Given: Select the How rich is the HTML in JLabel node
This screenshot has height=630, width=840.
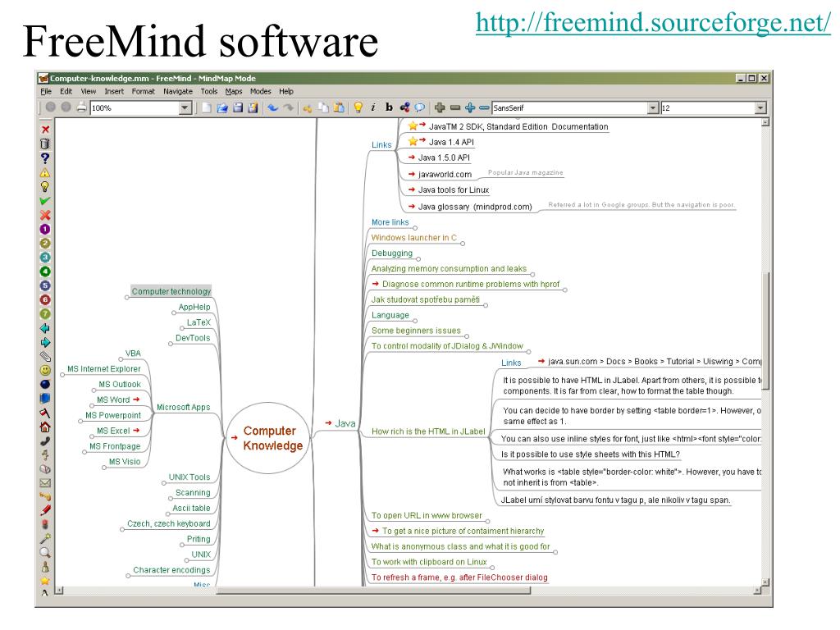Looking at the screenshot, I should click(428, 431).
